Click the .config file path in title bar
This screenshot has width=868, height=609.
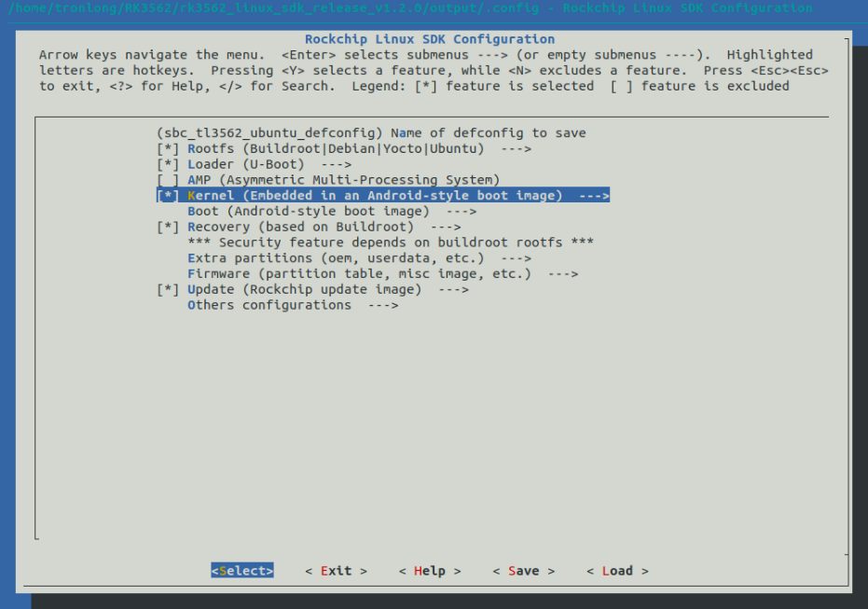[x=273, y=7]
